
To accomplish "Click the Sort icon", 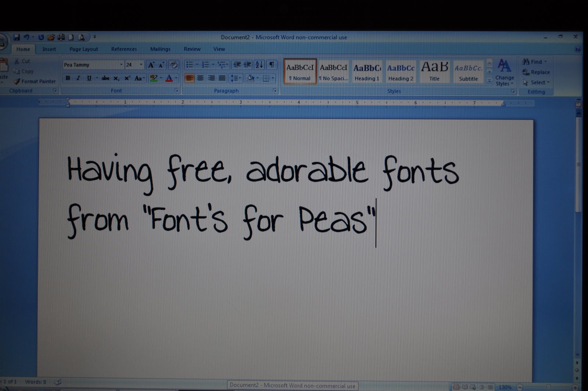I will coord(259,65).
